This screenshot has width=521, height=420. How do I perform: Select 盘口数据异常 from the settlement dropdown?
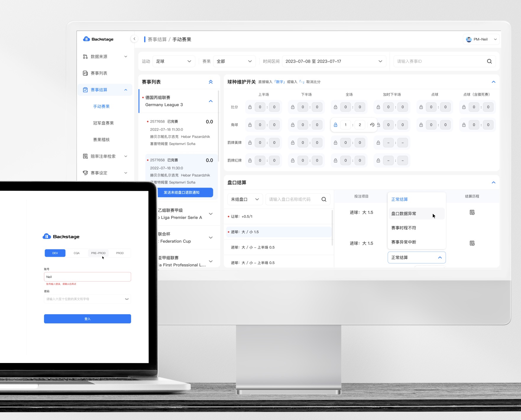click(416, 214)
